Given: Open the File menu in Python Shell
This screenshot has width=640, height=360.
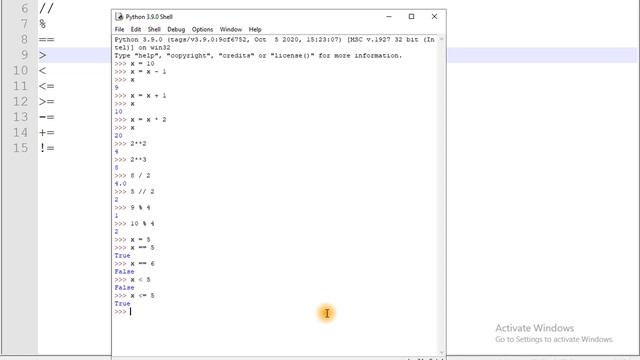Looking at the screenshot, I should coord(119,29).
